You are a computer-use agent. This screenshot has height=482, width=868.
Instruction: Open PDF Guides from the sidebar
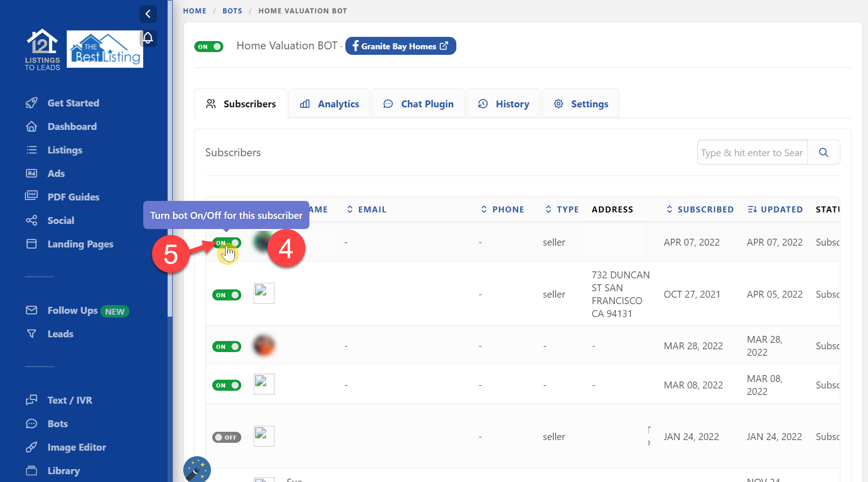(x=73, y=197)
